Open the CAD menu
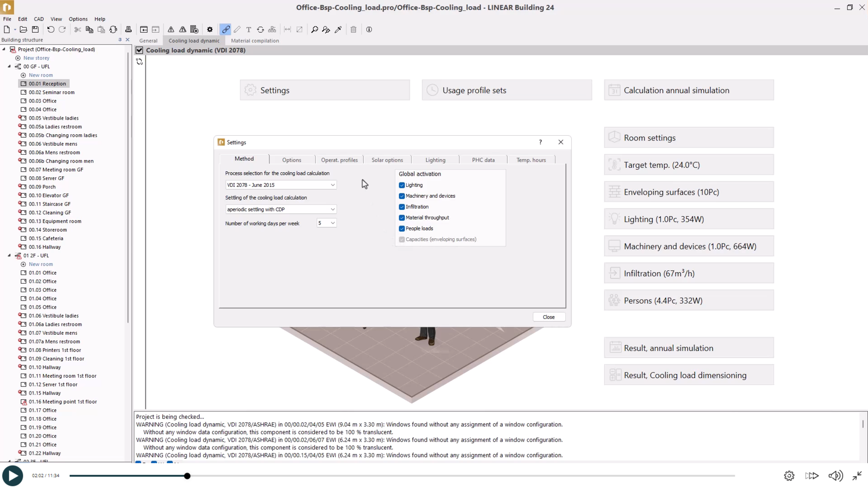The width and height of the screenshot is (868, 488). click(39, 19)
